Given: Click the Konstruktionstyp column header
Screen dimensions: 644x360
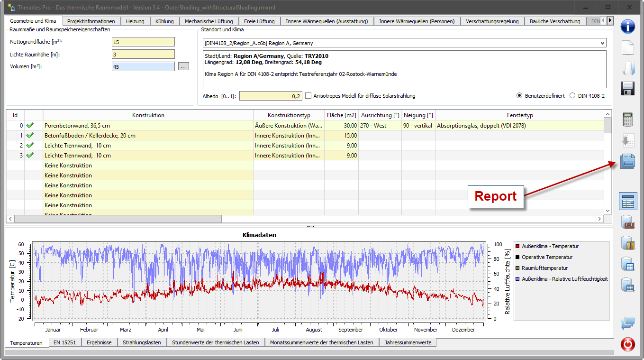Looking at the screenshot, I should pos(289,115).
